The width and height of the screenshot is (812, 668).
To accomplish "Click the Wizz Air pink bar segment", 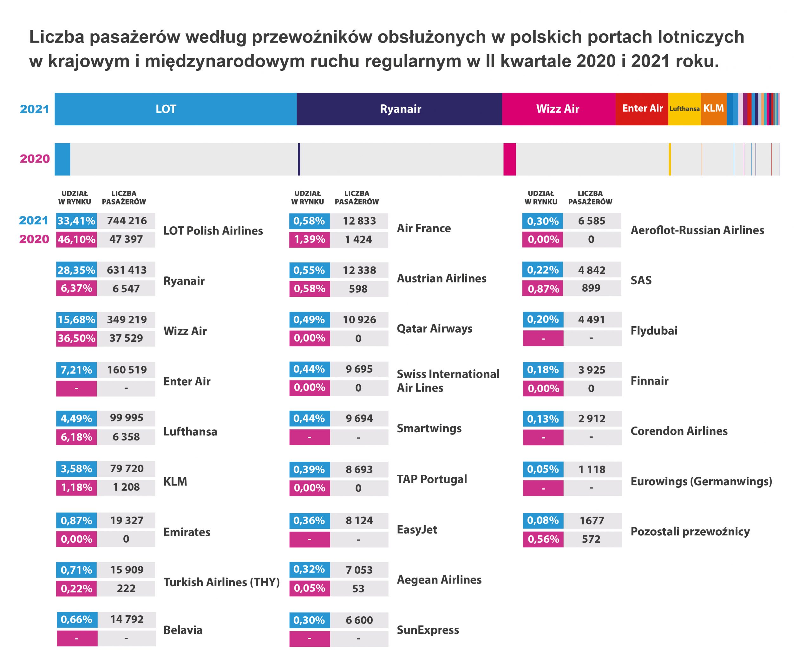I will click(x=559, y=109).
